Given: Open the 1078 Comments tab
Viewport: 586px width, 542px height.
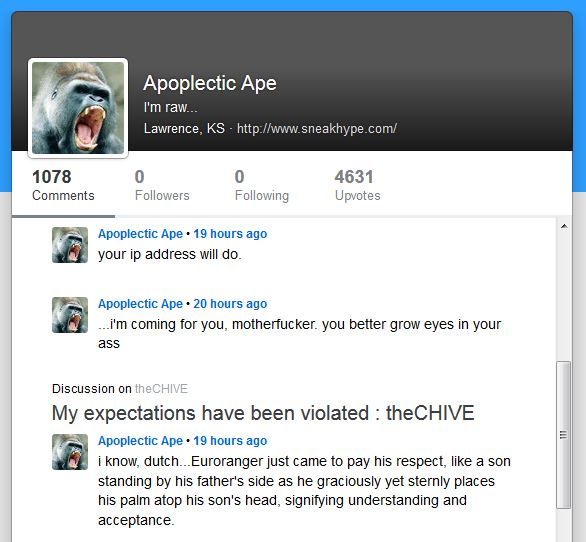Looking at the screenshot, I should pyautogui.click(x=63, y=185).
